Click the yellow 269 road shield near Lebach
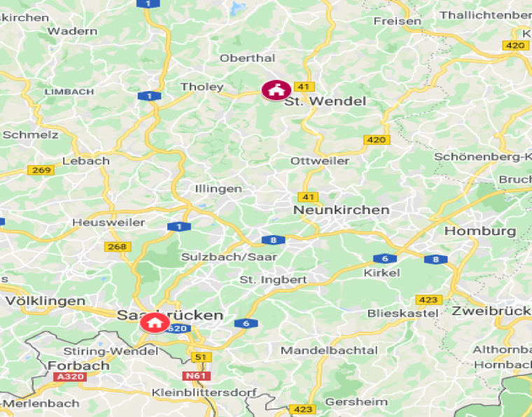532x417 pixels. pos(41,170)
